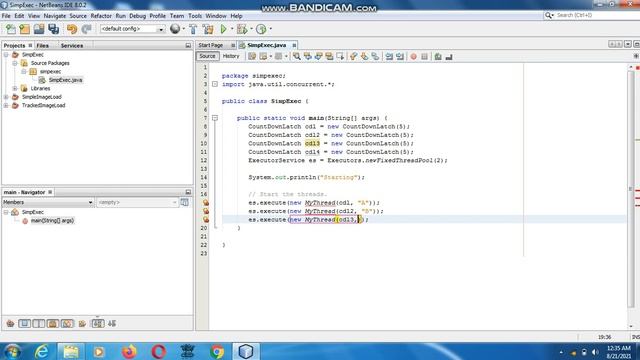
Task: Expand the SimpleImageLoad project
Action: coord(6,97)
